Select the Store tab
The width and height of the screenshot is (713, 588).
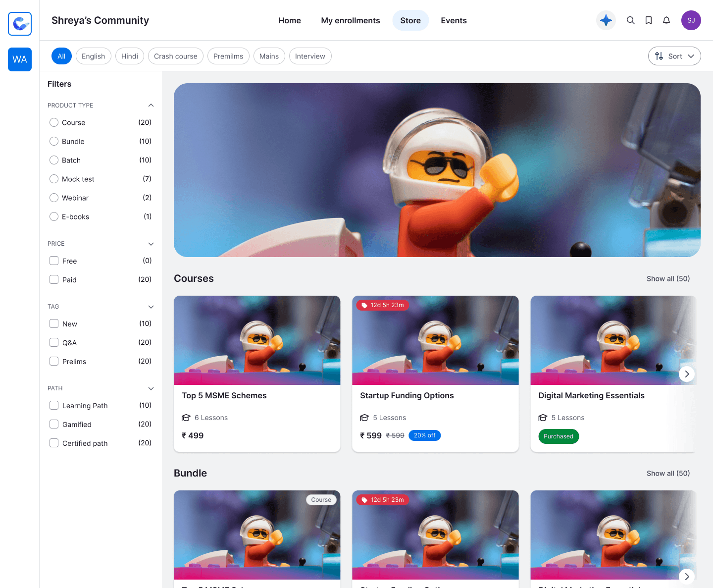pyautogui.click(x=410, y=20)
